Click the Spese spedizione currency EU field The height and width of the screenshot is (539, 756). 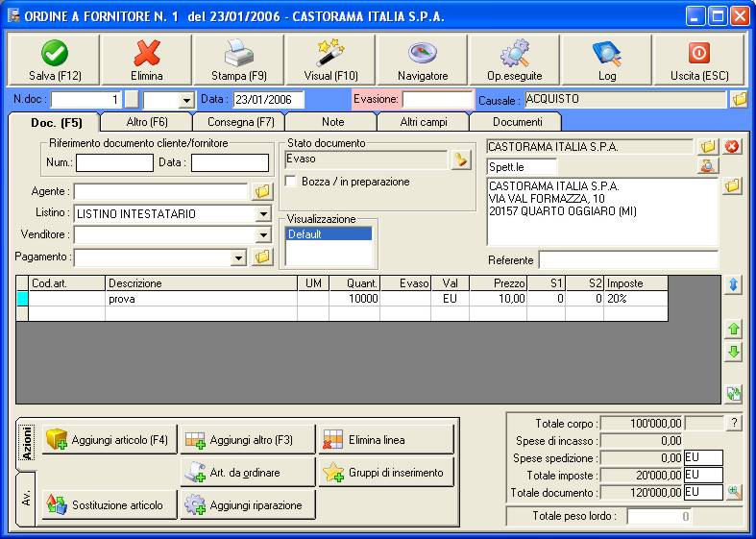pyautogui.click(x=703, y=457)
